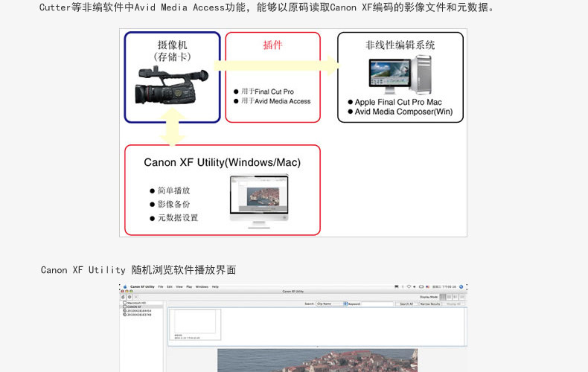Click the Spotlight icon in menu bar
588x372 pixels.
coord(461,287)
